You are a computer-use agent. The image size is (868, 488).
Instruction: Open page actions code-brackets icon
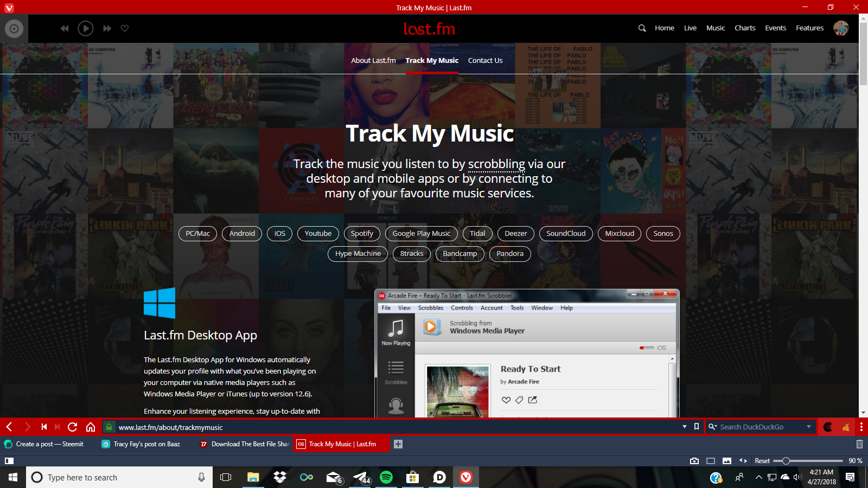tap(743, 461)
